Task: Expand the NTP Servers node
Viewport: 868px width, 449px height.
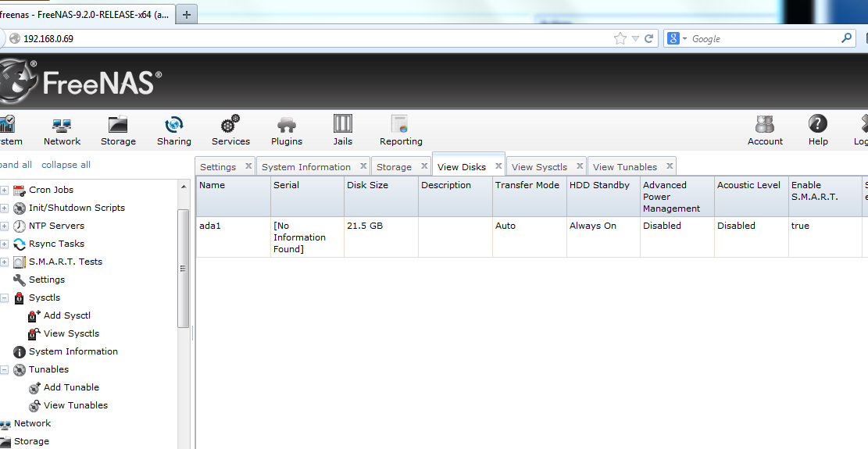Action: click(x=5, y=226)
